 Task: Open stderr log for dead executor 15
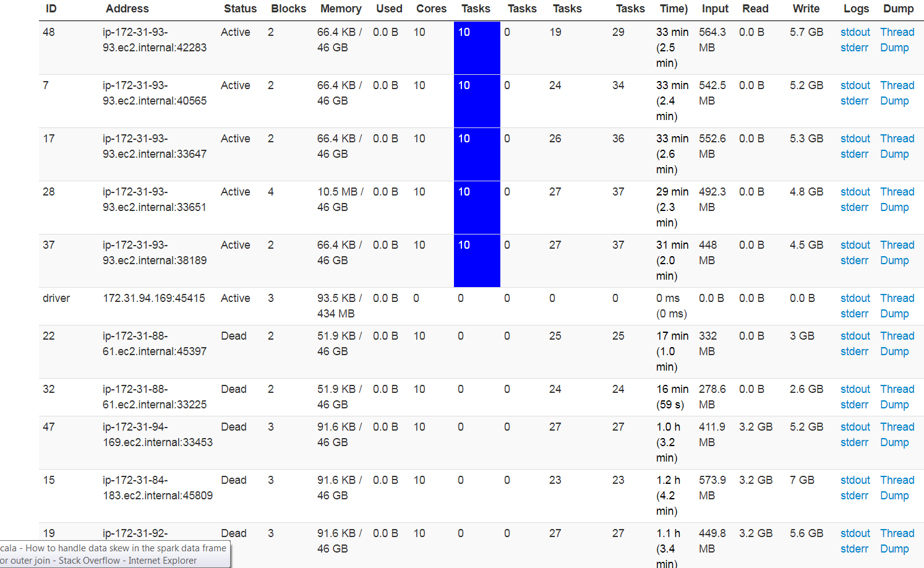coord(854,496)
